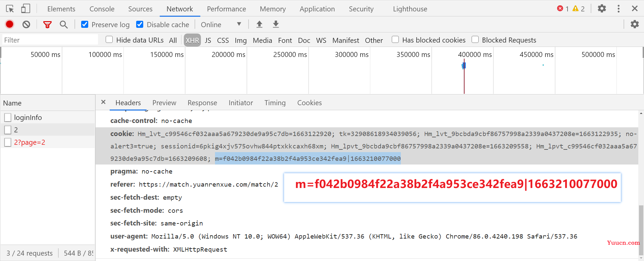Screen dimensions: 644x261
Task: Check the loginInfo request row checkbox
Action: [x=8, y=117]
